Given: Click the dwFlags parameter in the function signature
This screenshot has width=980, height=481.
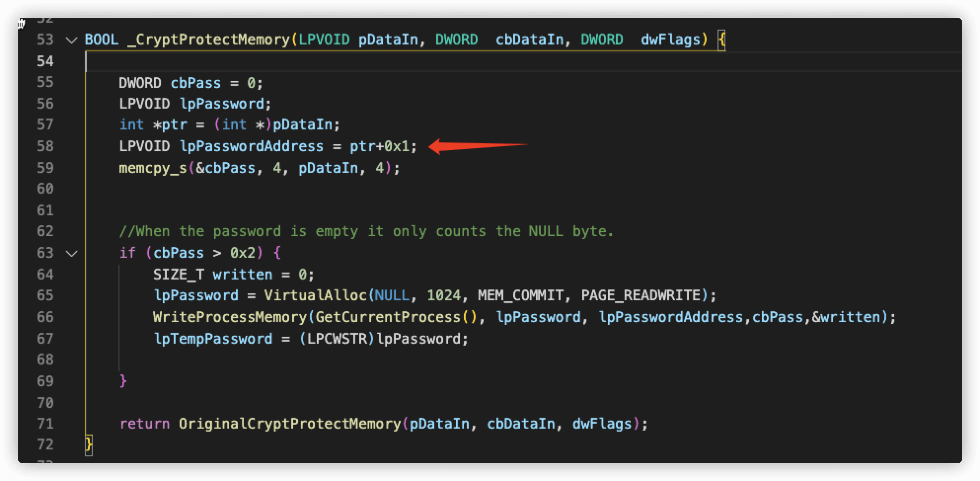Looking at the screenshot, I should point(670,40).
